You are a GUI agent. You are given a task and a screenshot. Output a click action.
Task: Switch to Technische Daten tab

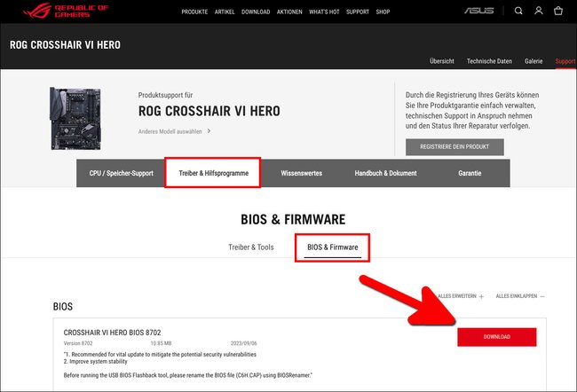pos(489,61)
